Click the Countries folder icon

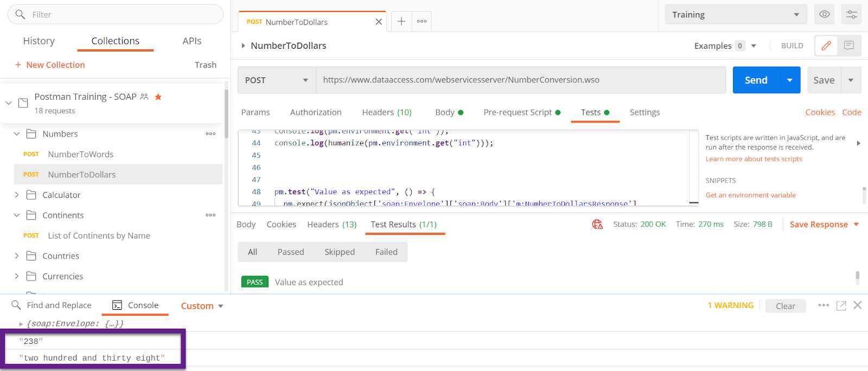pyautogui.click(x=31, y=256)
